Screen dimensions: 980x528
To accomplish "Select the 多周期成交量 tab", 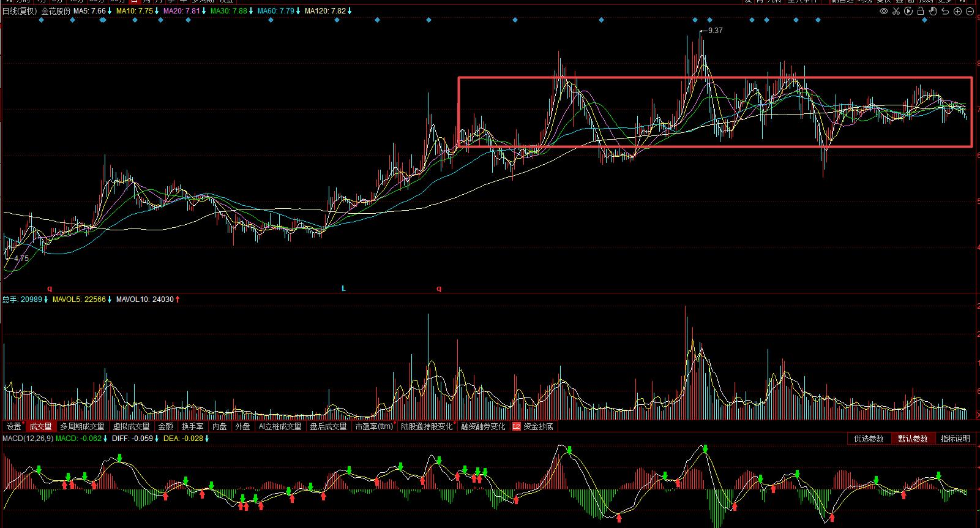I will (x=82, y=426).
